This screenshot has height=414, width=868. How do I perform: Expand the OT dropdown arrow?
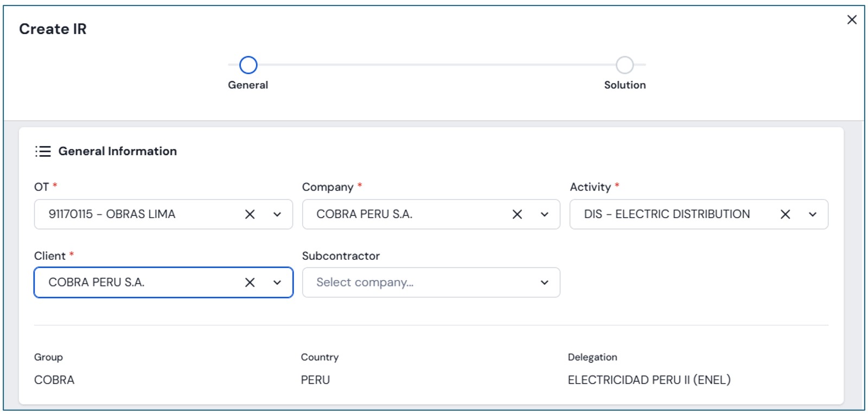click(x=277, y=214)
